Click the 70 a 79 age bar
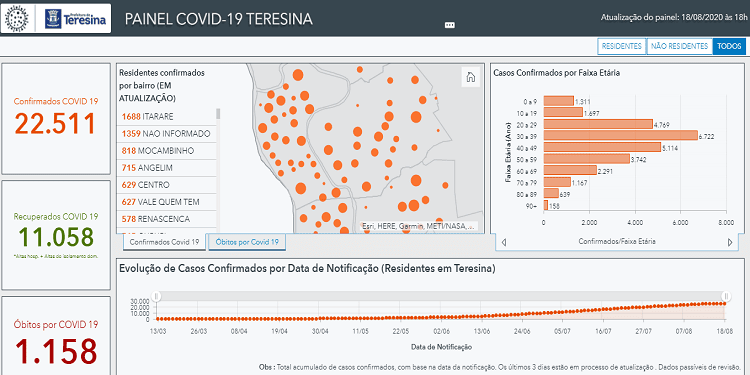The height and width of the screenshot is (375, 750). (557, 182)
